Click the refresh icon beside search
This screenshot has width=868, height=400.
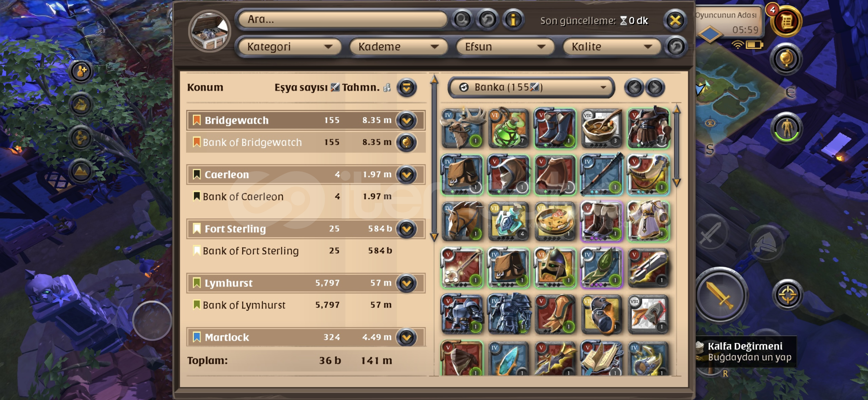(x=488, y=19)
